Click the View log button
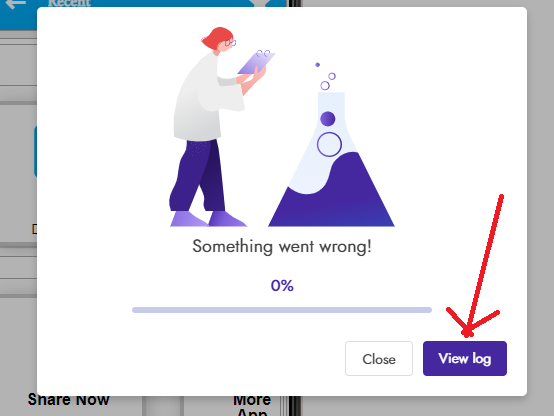 [x=465, y=358]
